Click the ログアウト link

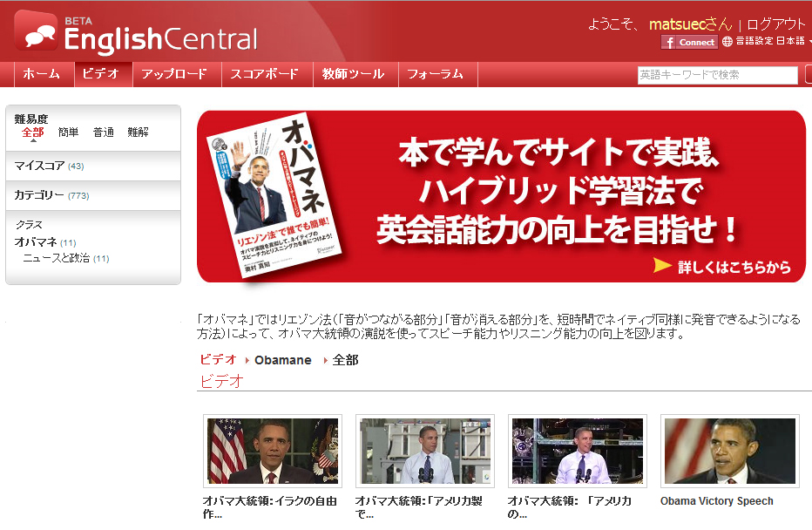click(x=777, y=25)
